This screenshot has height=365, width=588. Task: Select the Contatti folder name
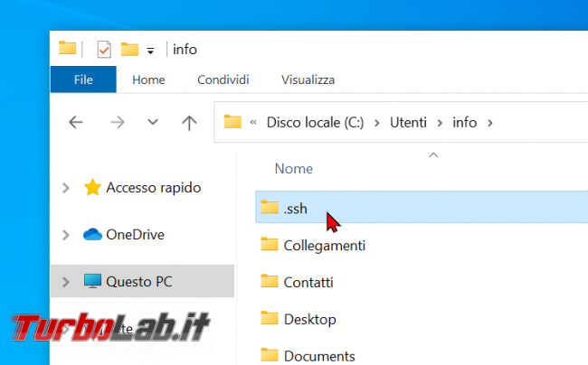tap(308, 282)
